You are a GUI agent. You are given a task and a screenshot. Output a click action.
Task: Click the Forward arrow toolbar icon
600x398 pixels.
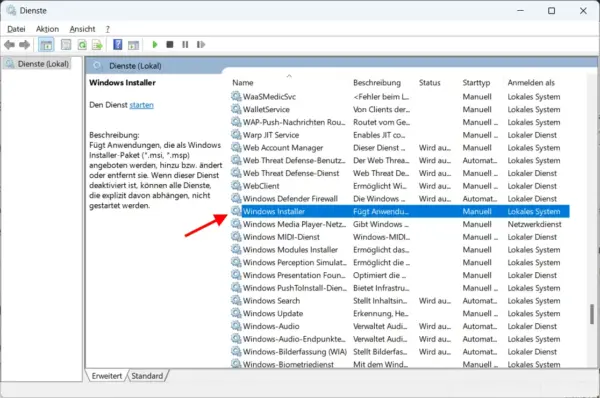[24, 45]
